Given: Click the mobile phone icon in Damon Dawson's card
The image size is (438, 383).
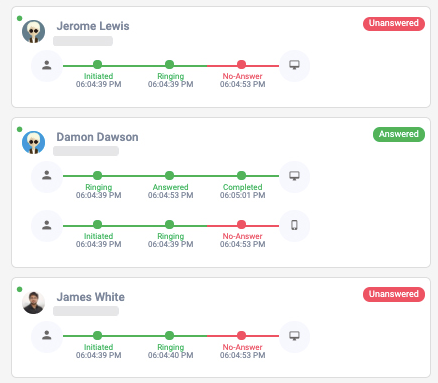Looking at the screenshot, I should pyautogui.click(x=294, y=225).
